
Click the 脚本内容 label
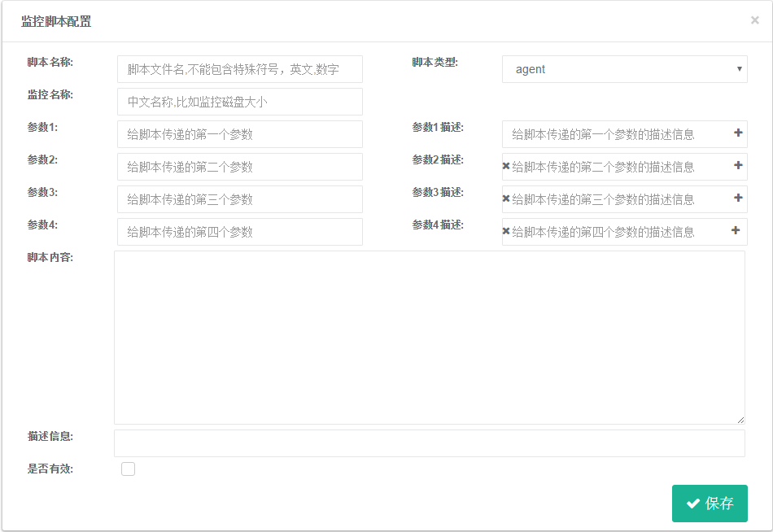click(x=50, y=257)
